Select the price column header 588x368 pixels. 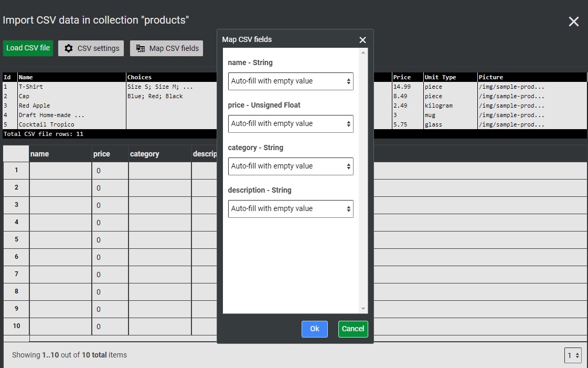[110, 154]
